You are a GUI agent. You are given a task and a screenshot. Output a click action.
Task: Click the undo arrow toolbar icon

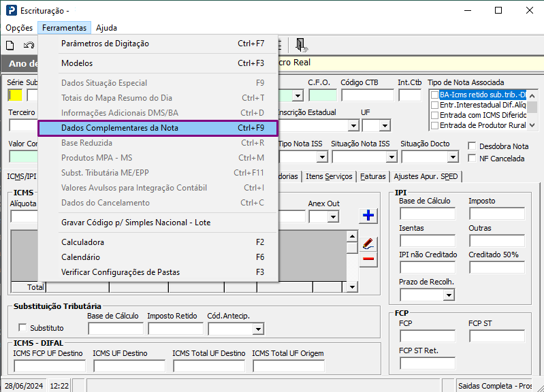tap(29, 45)
